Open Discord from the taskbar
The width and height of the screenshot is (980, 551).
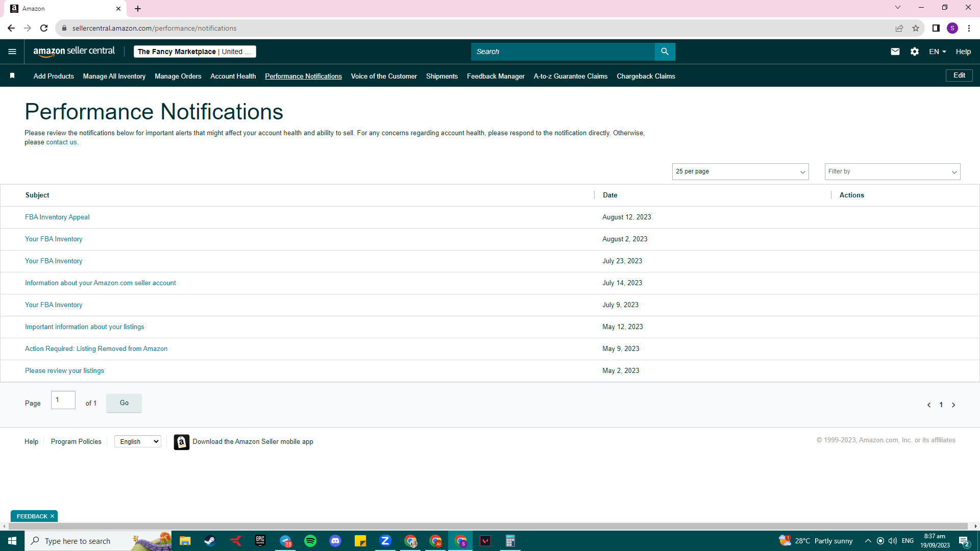[335, 541]
